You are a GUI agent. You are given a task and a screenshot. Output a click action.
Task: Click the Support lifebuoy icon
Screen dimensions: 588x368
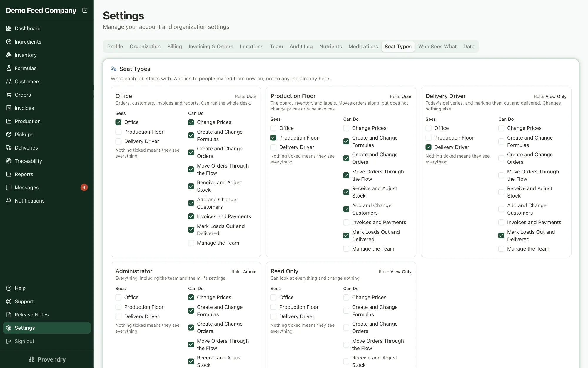tap(9, 301)
